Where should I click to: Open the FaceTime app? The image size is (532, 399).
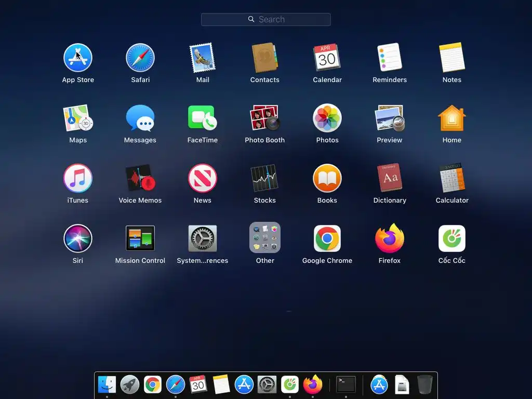203,117
